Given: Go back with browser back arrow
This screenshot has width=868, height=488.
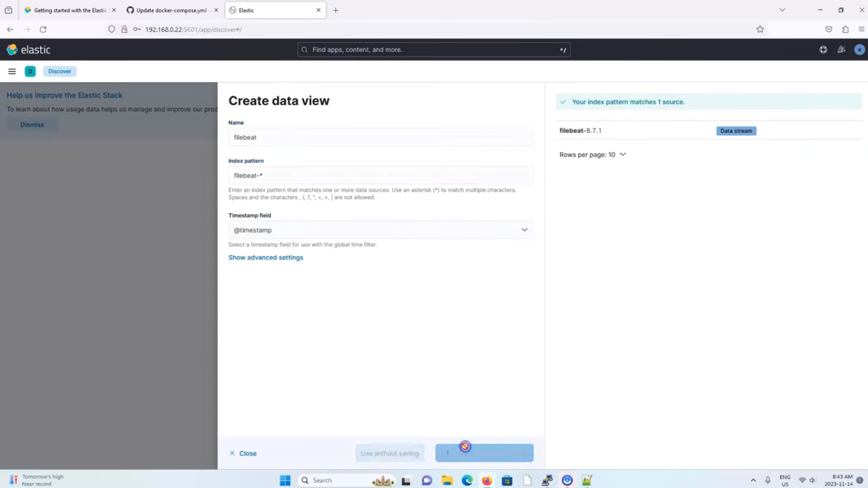Looking at the screenshot, I should coord(10,29).
